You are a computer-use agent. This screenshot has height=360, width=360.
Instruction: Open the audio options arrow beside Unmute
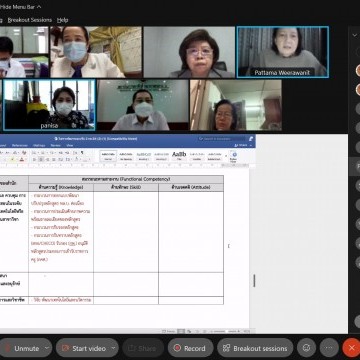(47, 348)
